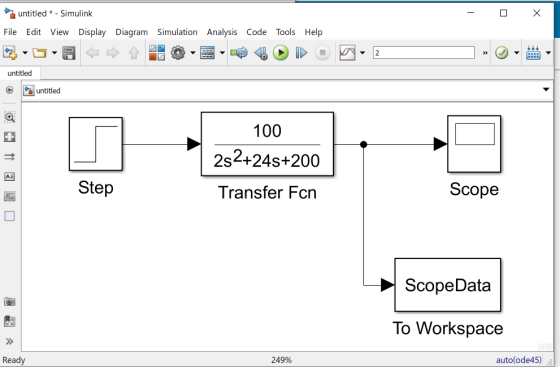
Task: Open the View menu
Action: point(59,32)
